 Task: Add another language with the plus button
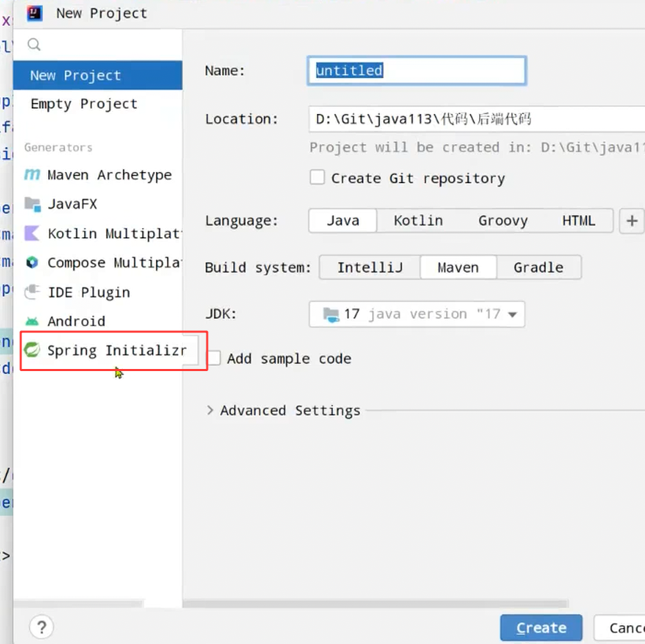tap(632, 221)
